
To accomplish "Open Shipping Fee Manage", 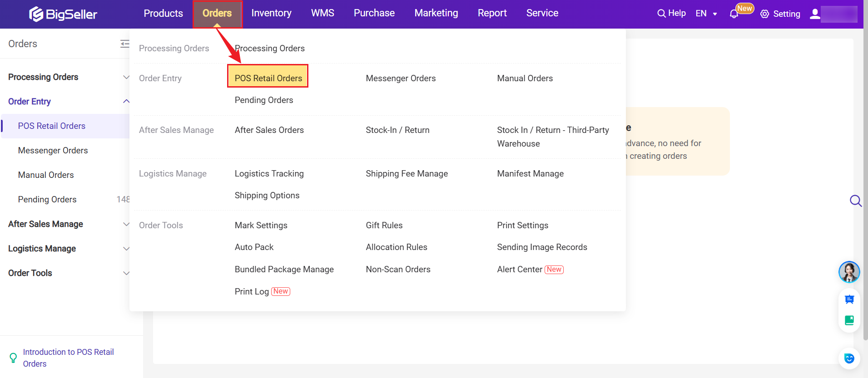I will coord(407,173).
